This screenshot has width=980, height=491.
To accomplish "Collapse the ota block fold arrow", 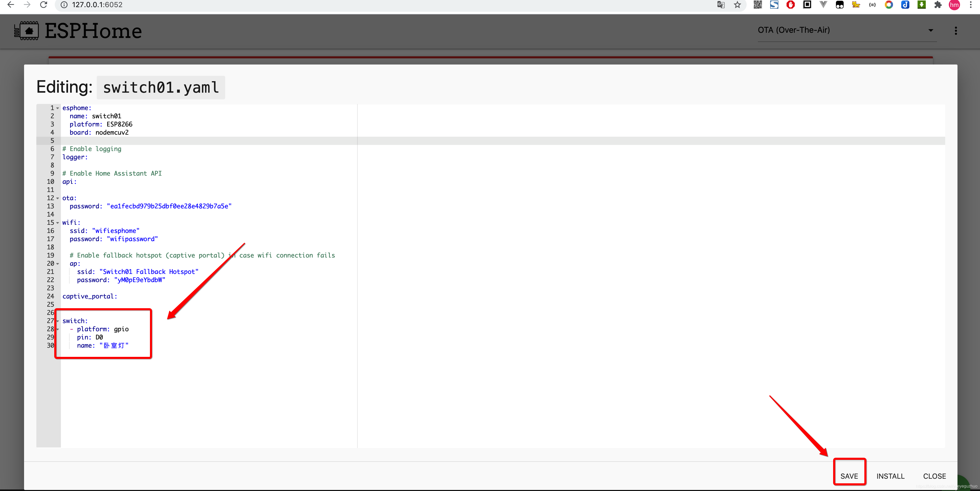I will pos(58,198).
